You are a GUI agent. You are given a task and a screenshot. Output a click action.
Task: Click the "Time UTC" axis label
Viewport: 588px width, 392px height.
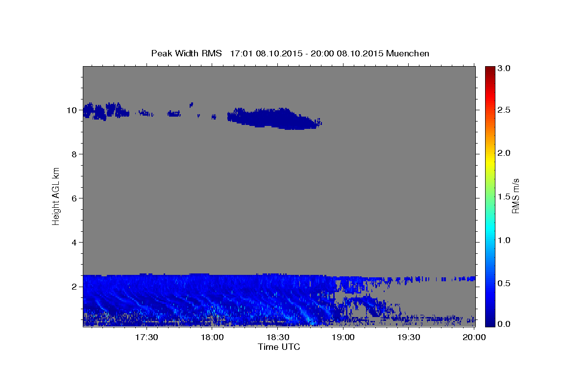point(279,347)
